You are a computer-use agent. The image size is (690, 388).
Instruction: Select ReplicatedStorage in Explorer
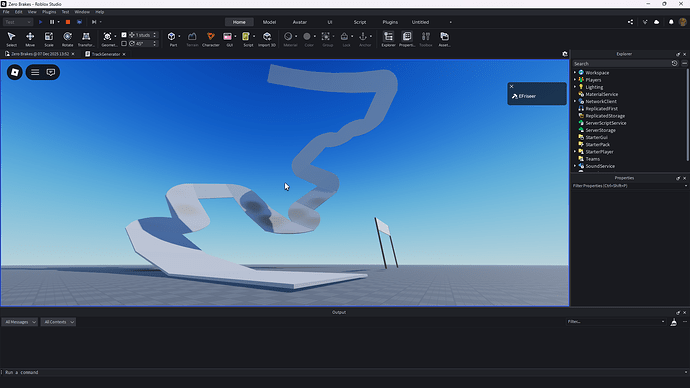605,116
